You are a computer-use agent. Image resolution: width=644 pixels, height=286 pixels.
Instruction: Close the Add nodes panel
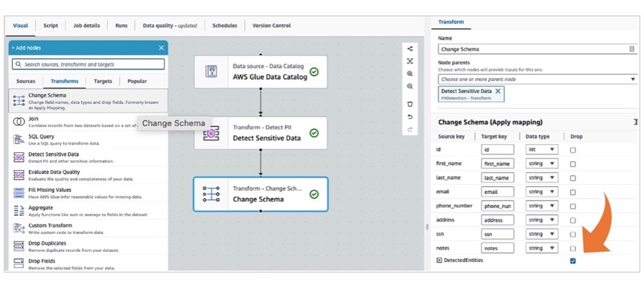click(x=161, y=48)
